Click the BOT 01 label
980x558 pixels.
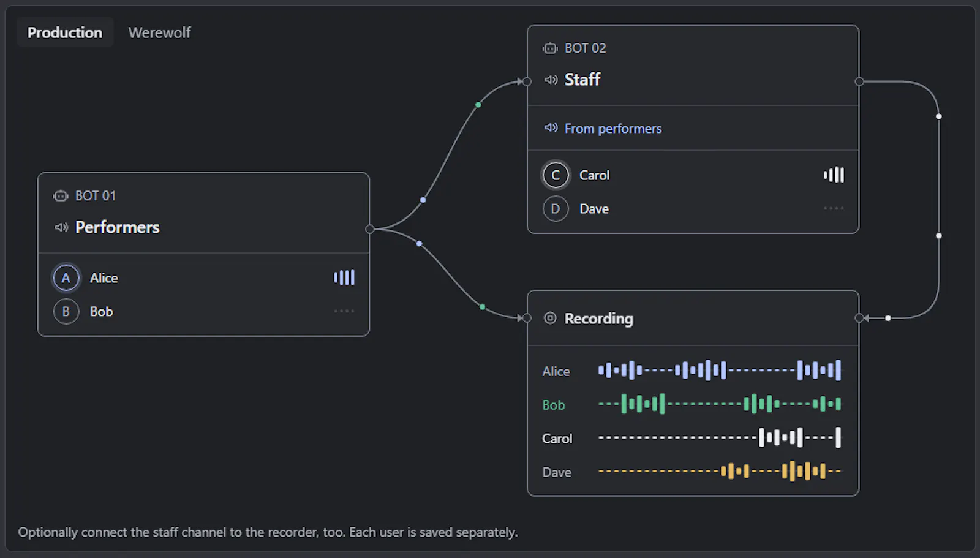(x=96, y=196)
